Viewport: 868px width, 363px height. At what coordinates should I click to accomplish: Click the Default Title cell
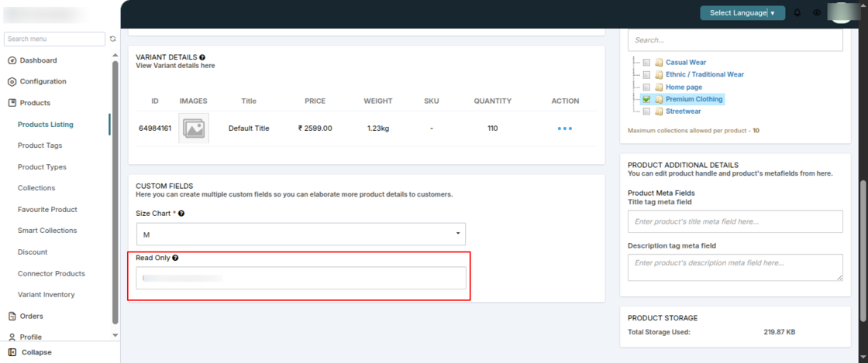249,128
